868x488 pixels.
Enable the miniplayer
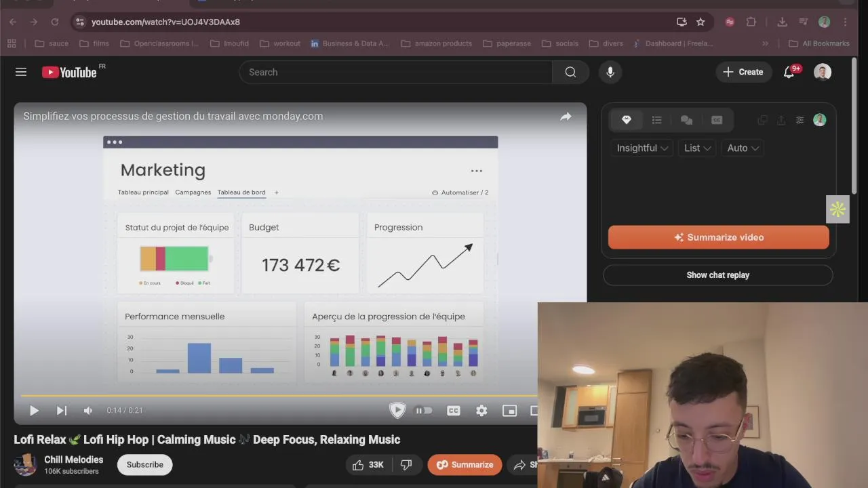pyautogui.click(x=509, y=410)
